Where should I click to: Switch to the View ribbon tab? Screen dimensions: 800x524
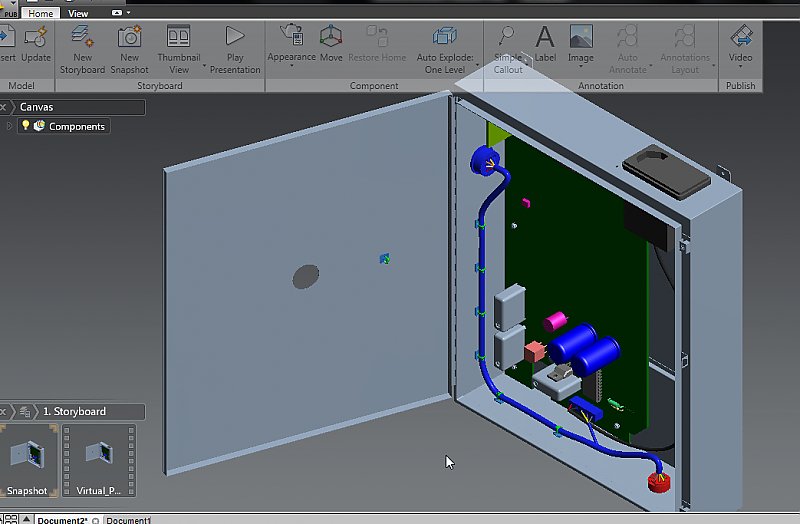click(x=78, y=13)
